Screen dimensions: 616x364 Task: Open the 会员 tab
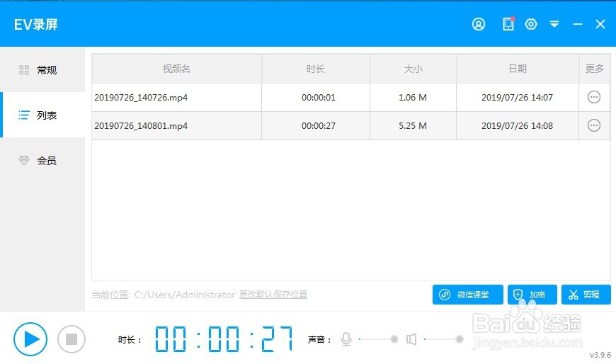(42, 160)
